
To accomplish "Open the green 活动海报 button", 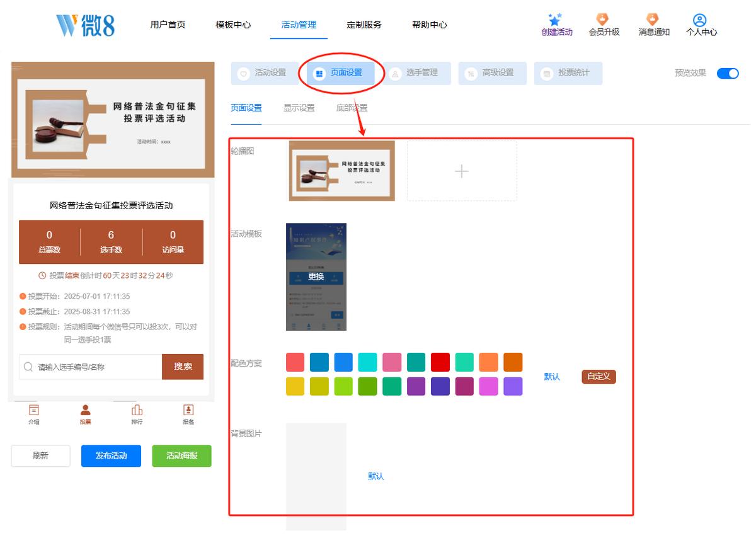I will [181, 455].
